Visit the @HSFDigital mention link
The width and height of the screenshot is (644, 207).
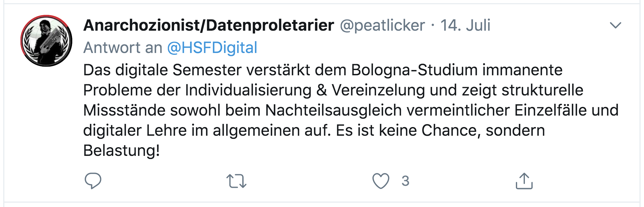pos(212,48)
